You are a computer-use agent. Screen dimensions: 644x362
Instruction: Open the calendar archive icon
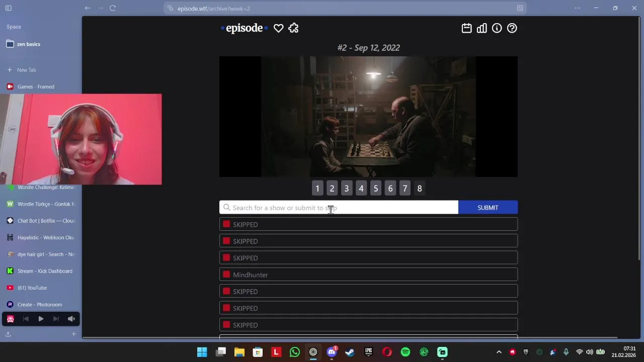pyautogui.click(x=466, y=29)
